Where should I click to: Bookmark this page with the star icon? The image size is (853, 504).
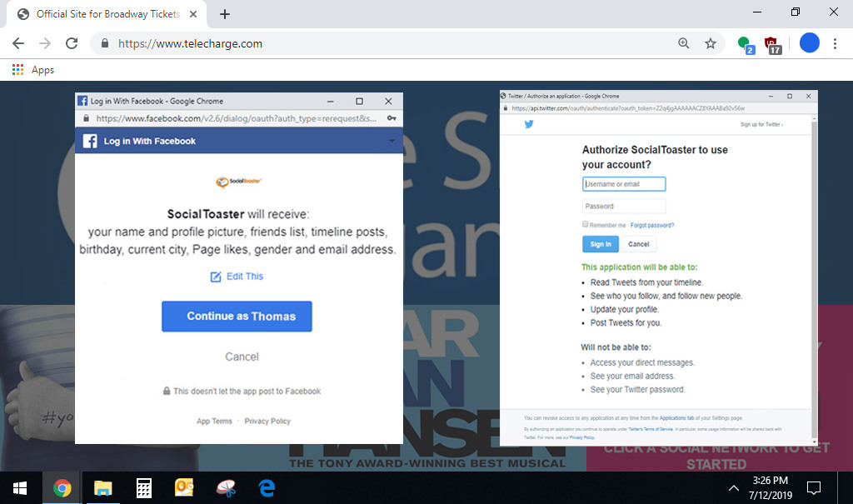coord(711,43)
